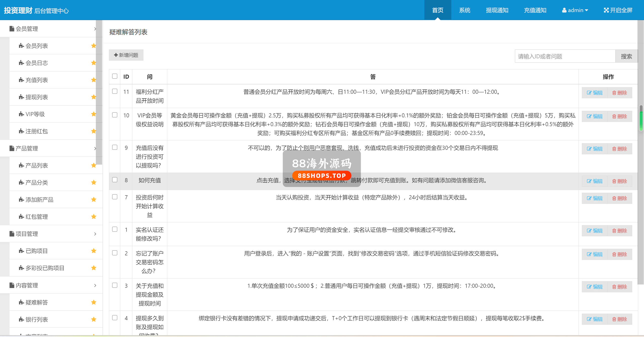Viewport: 644px width, 337px height.
Task: Open the admin user dropdown
Action: coord(575,10)
